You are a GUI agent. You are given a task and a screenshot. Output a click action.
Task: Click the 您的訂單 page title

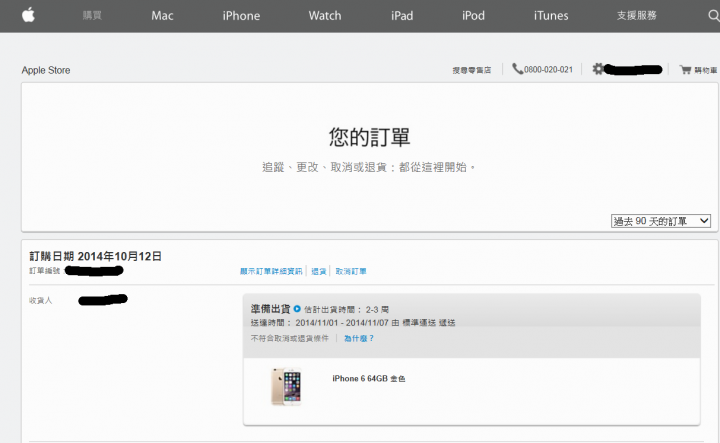[369, 137]
